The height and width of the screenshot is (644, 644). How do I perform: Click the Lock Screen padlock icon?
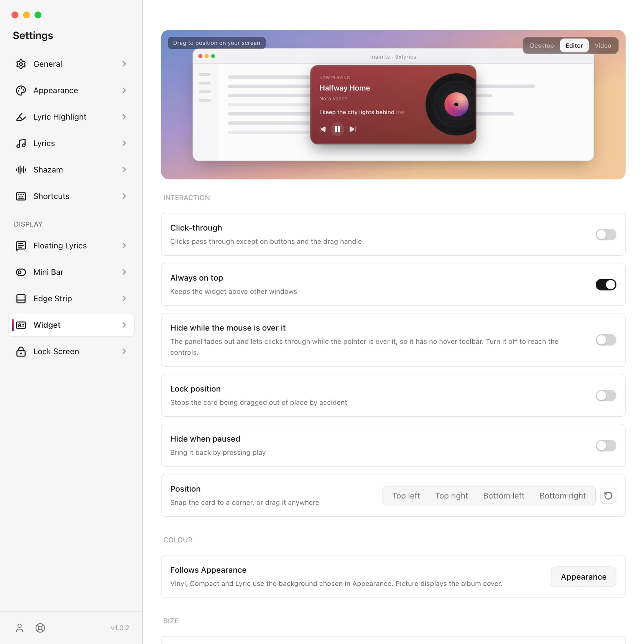21,352
